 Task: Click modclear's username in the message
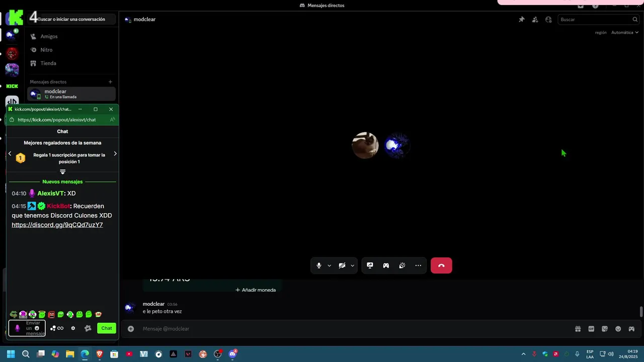tap(153, 304)
